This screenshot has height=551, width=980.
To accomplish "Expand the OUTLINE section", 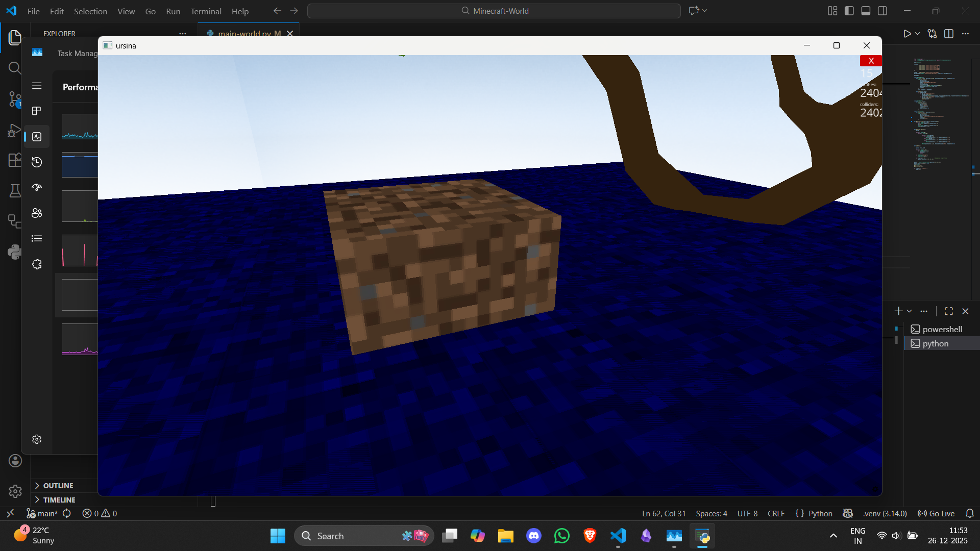I will (x=58, y=485).
